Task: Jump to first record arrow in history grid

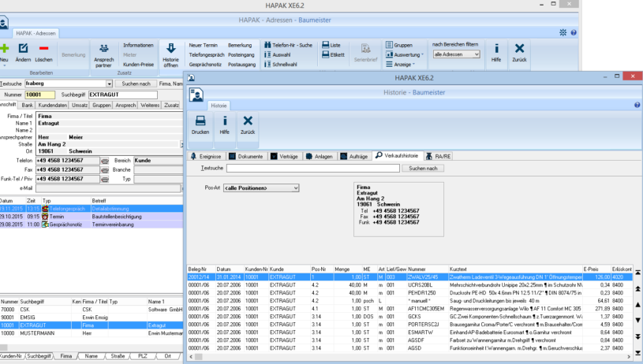Action: tap(638, 273)
